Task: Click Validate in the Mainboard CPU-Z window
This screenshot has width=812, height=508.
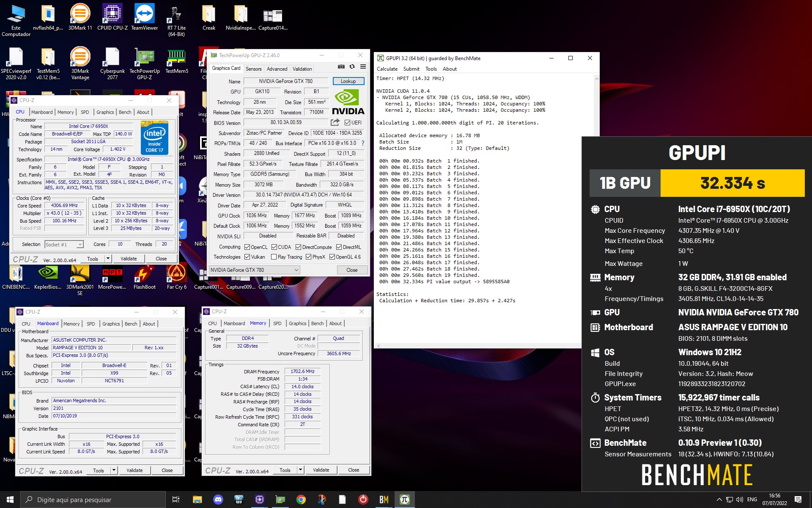Action: pos(134,470)
